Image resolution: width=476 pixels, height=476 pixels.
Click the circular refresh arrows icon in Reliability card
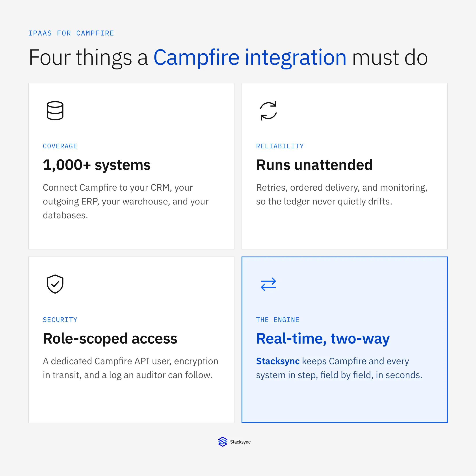[268, 111]
